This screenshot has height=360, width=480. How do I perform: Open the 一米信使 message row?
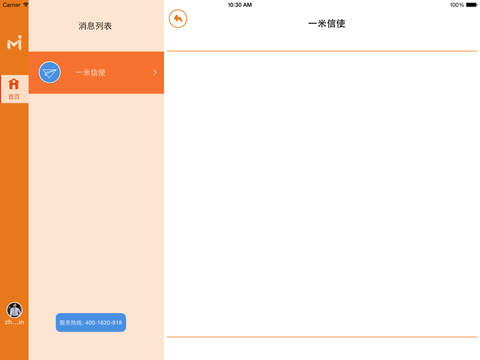96,73
